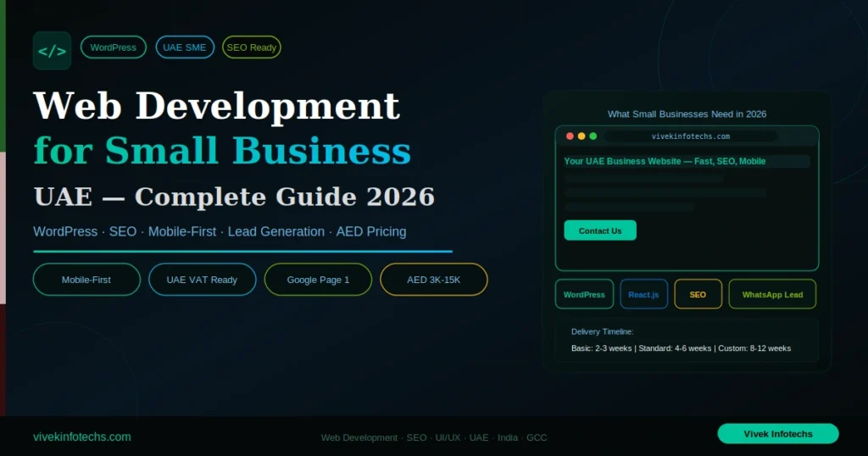Click the Mobile-First pill

click(87, 280)
